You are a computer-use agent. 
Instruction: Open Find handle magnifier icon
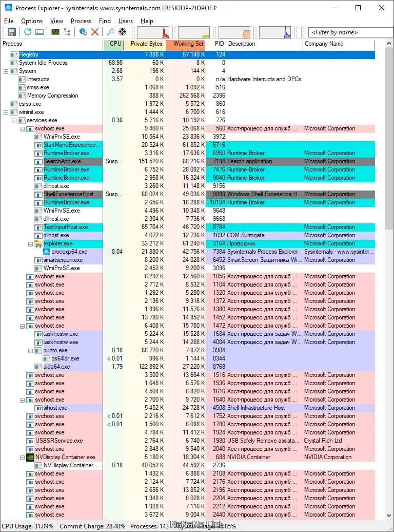[x=110, y=32]
